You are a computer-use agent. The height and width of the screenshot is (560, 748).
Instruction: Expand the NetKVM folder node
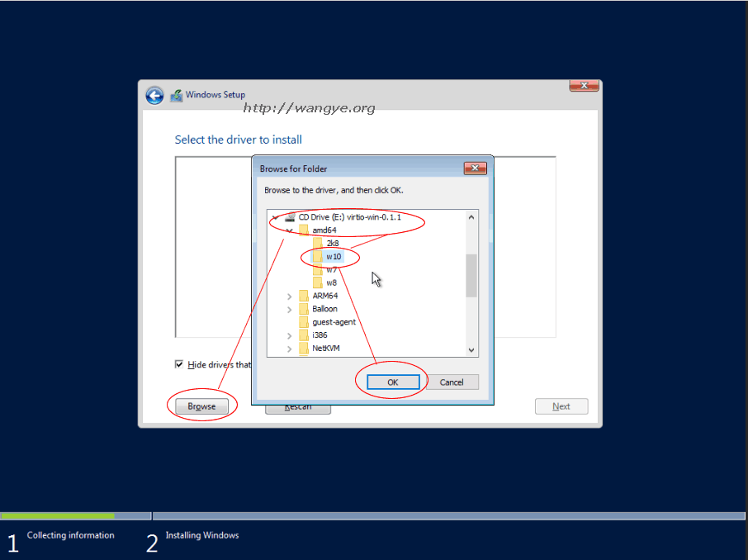[289, 349]
